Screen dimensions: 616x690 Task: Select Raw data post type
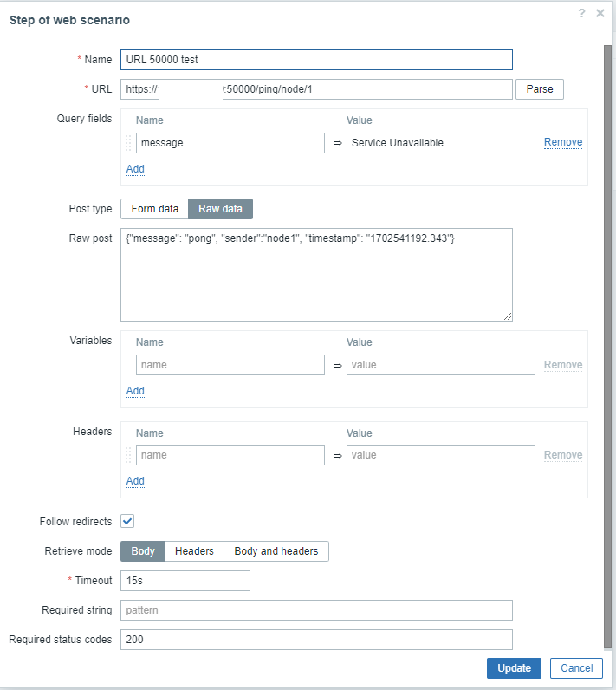coord(220,209)
